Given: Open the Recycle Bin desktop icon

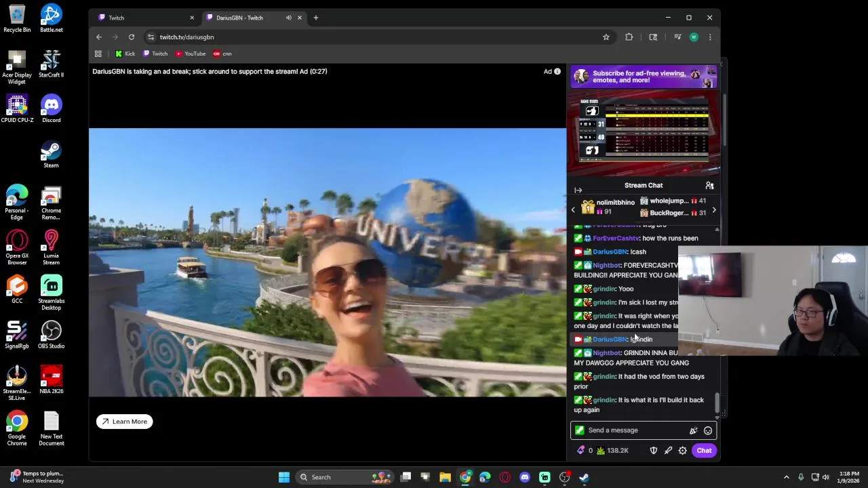Looking at the screenshot, I should [x=17, y=18].
